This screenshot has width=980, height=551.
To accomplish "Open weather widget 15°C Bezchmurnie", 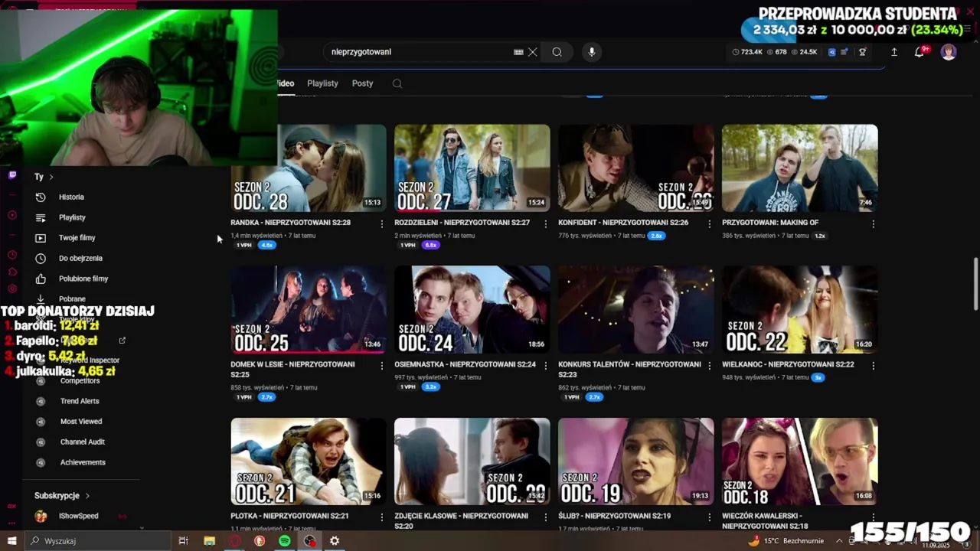I will click(786, 541).
